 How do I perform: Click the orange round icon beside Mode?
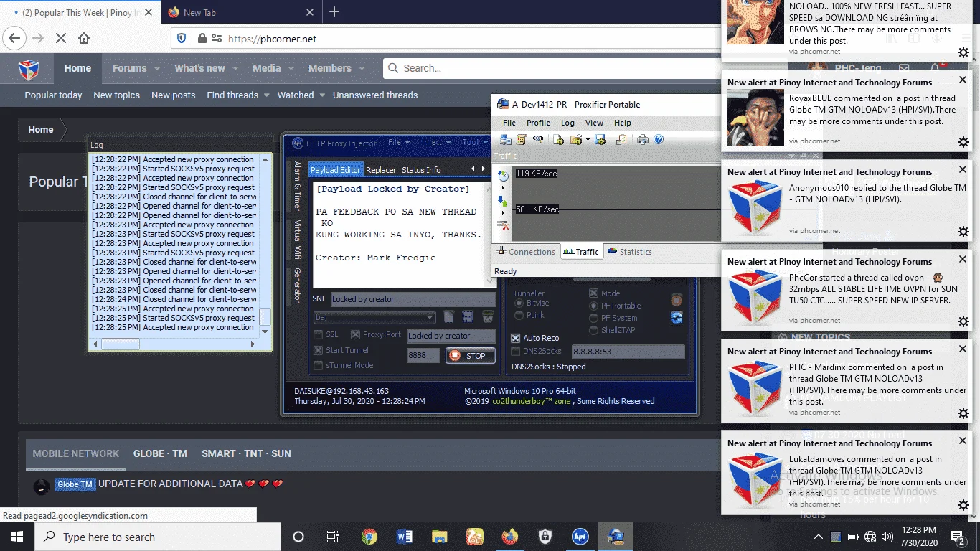676,300
